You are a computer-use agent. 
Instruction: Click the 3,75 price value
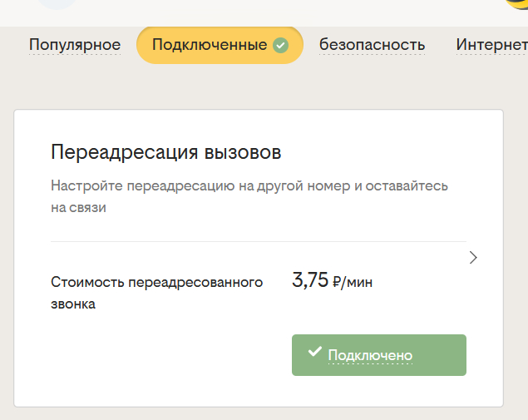pos(310,280)
